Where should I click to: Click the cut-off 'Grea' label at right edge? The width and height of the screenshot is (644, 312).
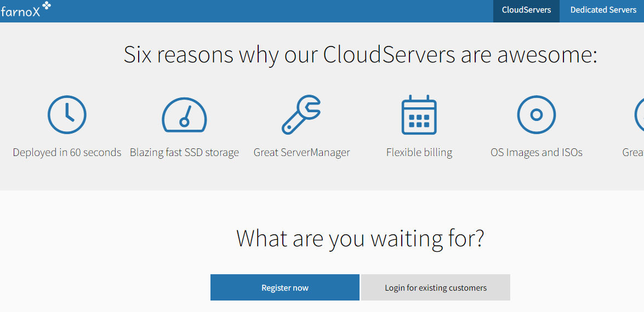click(633, 153)
